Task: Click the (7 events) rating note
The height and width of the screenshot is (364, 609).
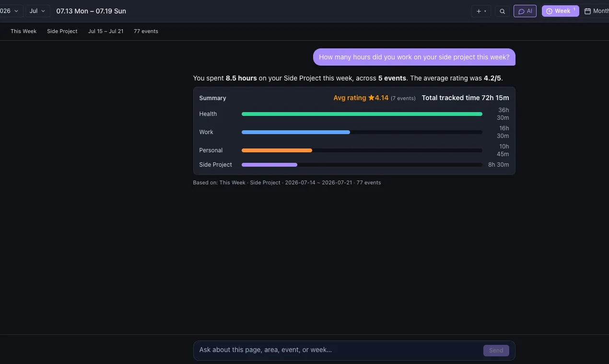Action: [x=403, y=98]
